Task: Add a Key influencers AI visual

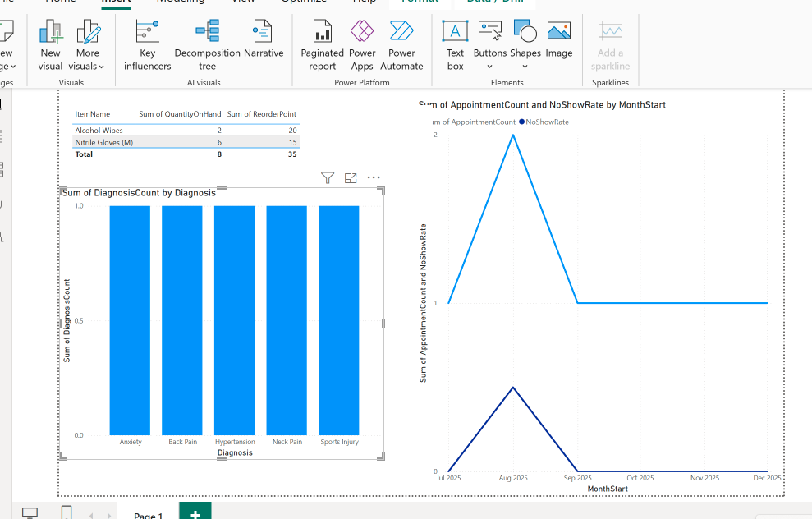Action: [148, 45]
